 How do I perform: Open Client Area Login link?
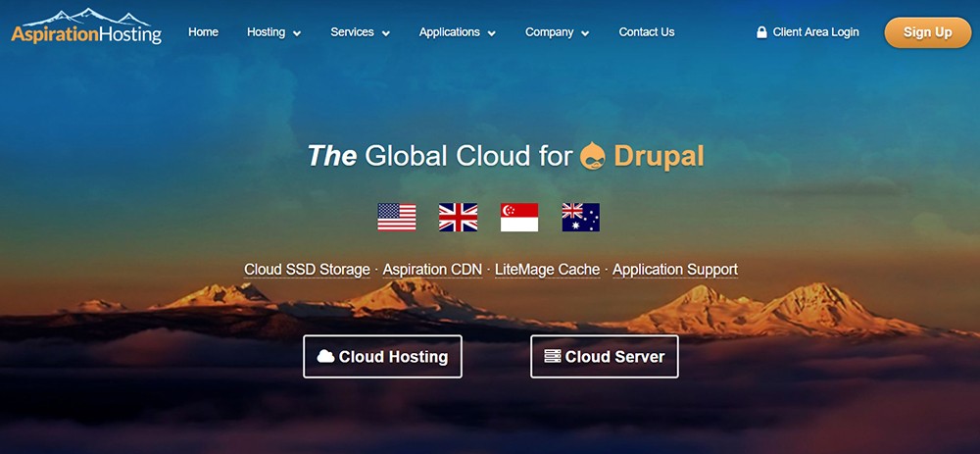click(x=815, y=32)
